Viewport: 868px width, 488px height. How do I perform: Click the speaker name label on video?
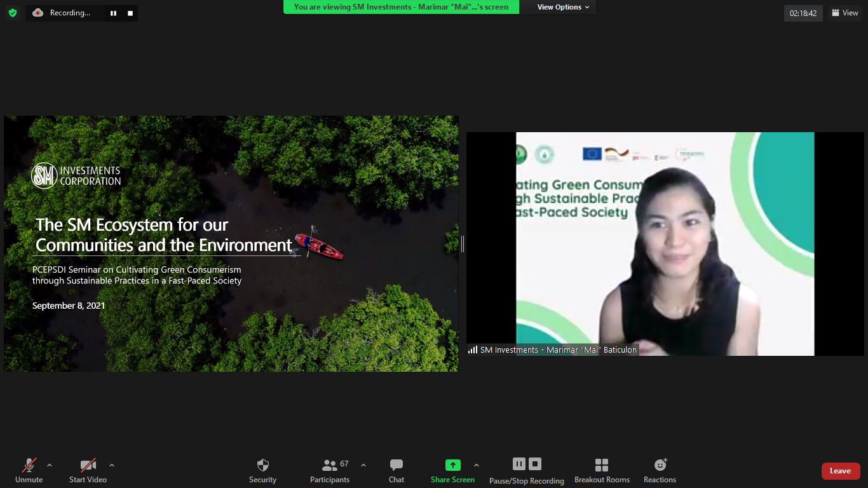pos(559,350)
